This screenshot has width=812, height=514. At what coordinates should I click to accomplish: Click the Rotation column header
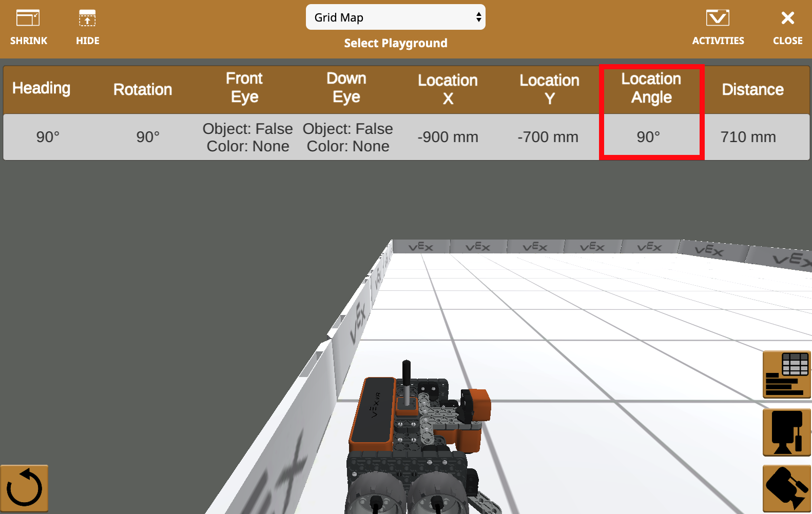tap(143, 89)
